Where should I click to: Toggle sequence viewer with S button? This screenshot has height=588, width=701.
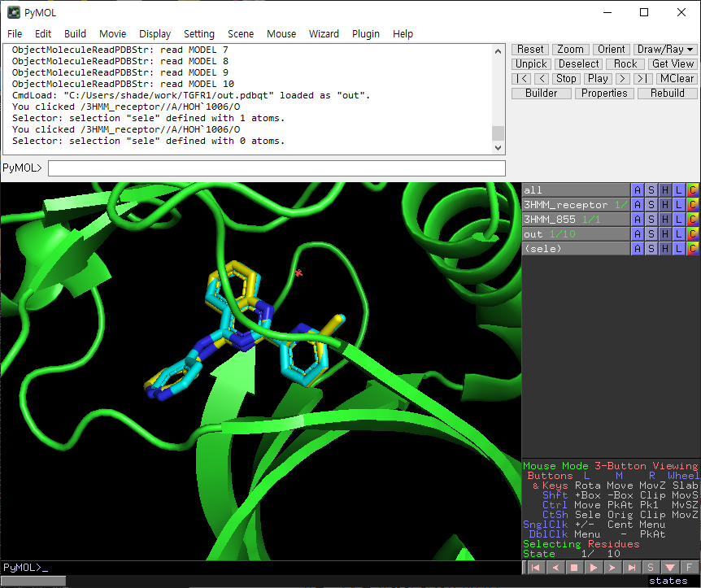pos(651,568)
